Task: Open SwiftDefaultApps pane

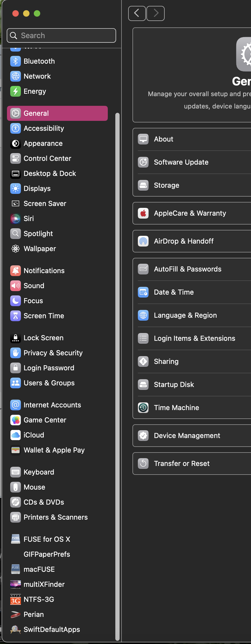Action: pos(57,629)
